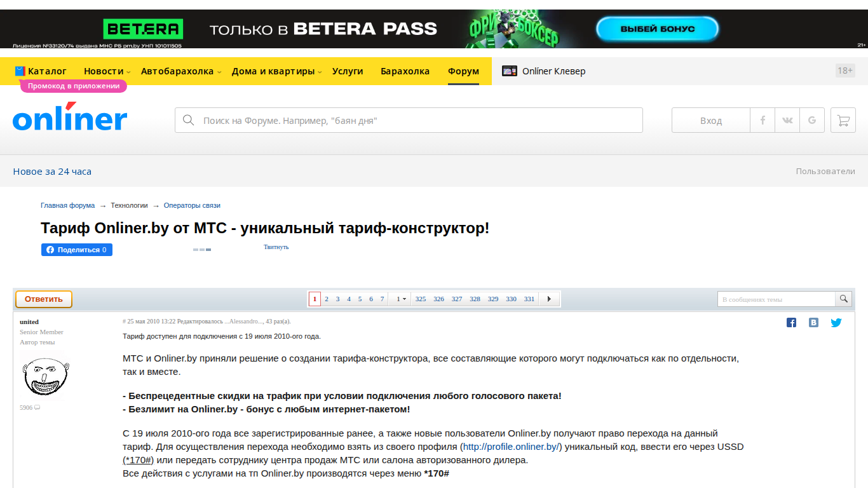Viewport: 868px width, 488px height.
Task: Expand the Автобарахолка dropdown arrow
Action: click(219, 72)
